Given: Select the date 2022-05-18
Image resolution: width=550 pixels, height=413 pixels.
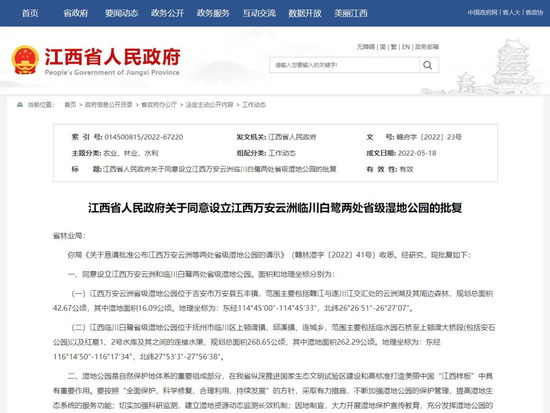Looking at the screenshot, I should [417, 153].
